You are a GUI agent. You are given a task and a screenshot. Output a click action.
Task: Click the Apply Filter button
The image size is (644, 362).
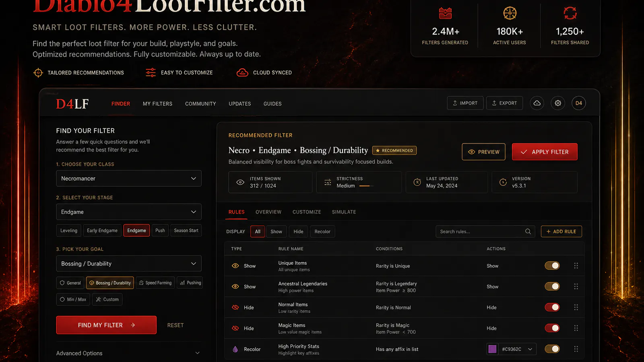pos(545,152)
